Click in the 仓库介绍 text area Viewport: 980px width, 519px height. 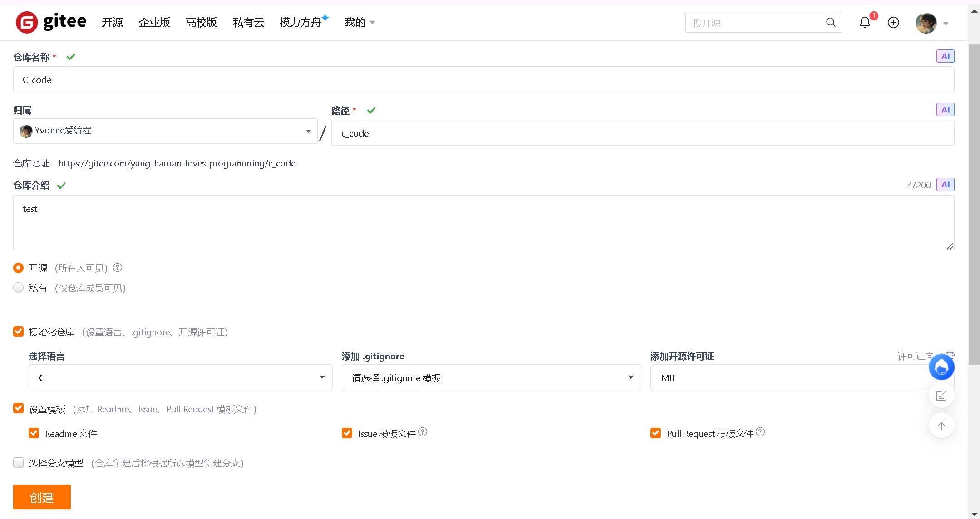pos(483,223)
